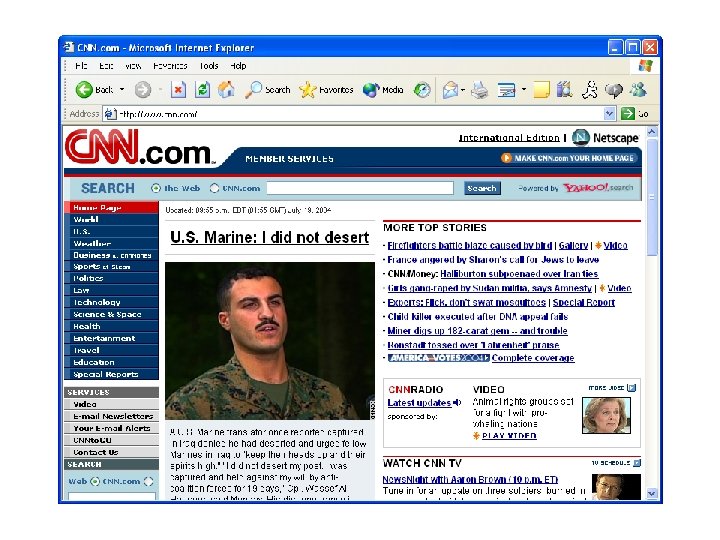Open 'Complete coverage' America Votes link
The height and width of the screenshot is (540, 720).
tap(533, 358)
